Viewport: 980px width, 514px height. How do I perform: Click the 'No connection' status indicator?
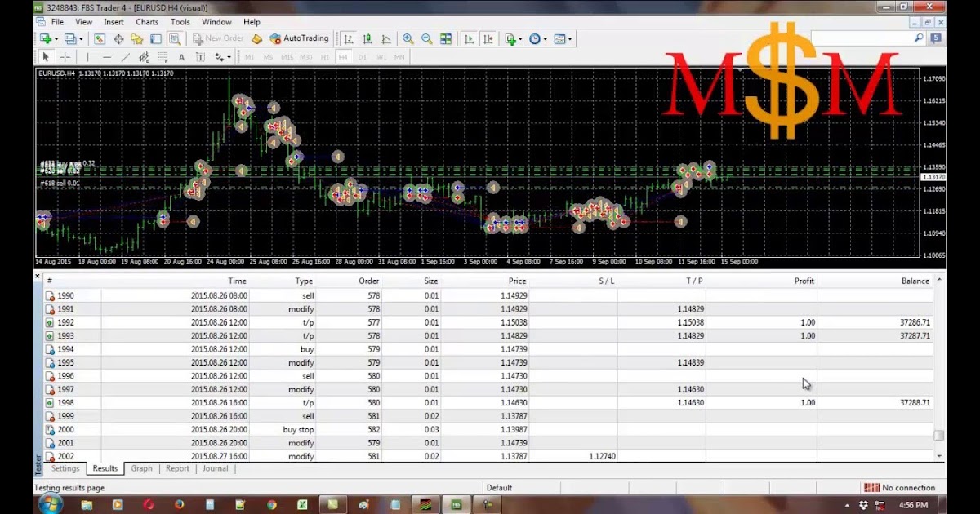[x=900, y=488]
